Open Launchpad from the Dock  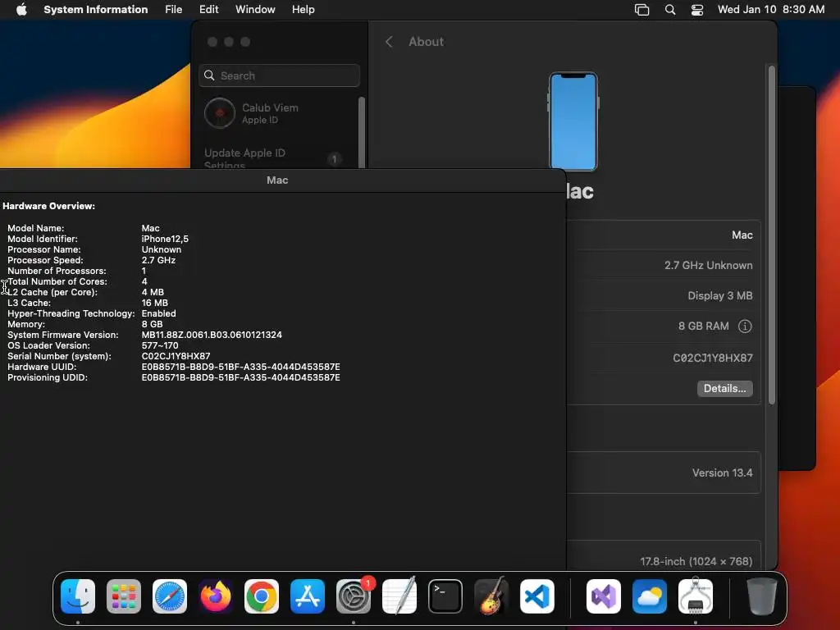pos(124,596)
